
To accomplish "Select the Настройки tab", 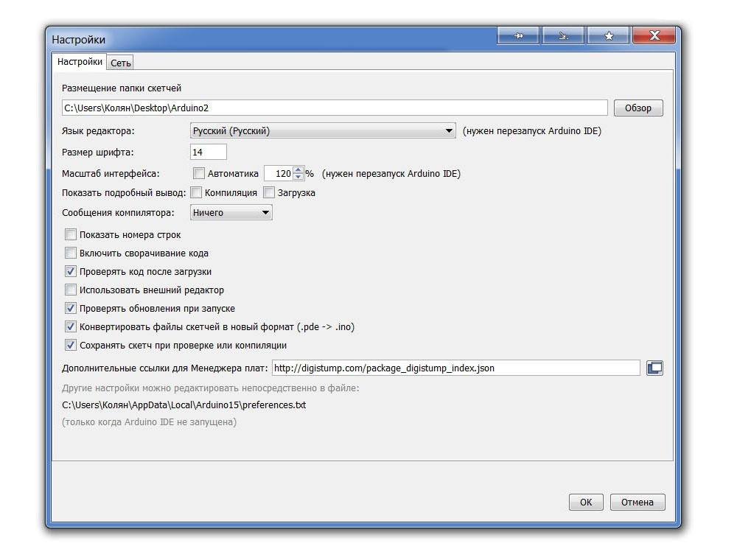I will [80, 62].
